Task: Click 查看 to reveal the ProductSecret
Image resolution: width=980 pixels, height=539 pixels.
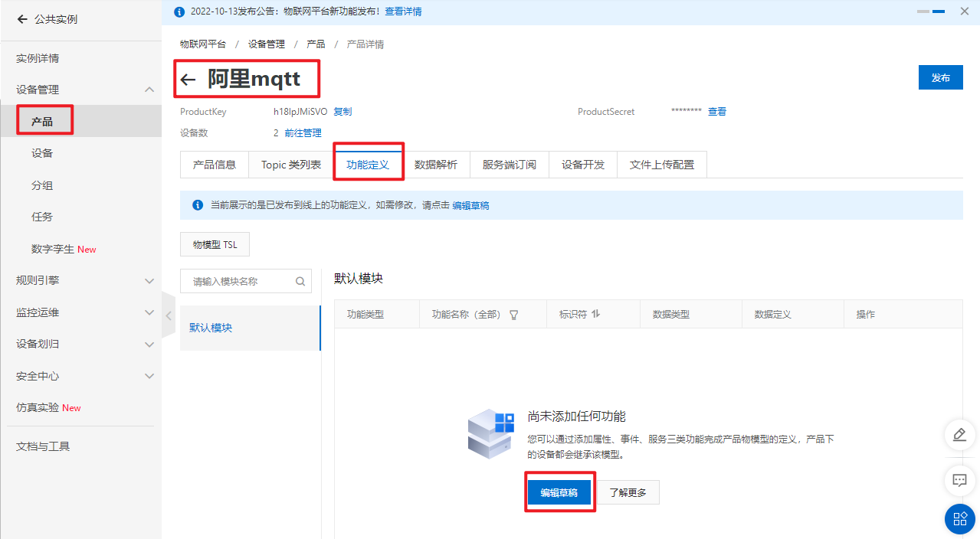Action: point(716,111)
